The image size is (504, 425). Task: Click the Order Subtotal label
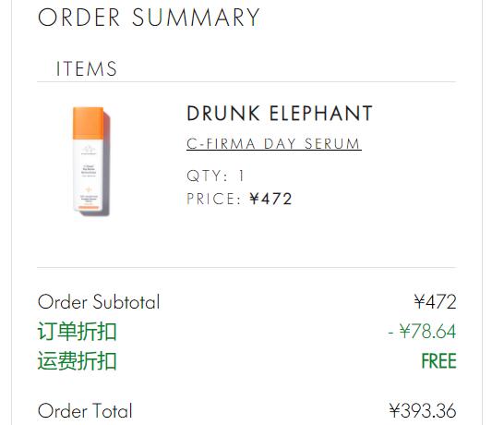99,302
